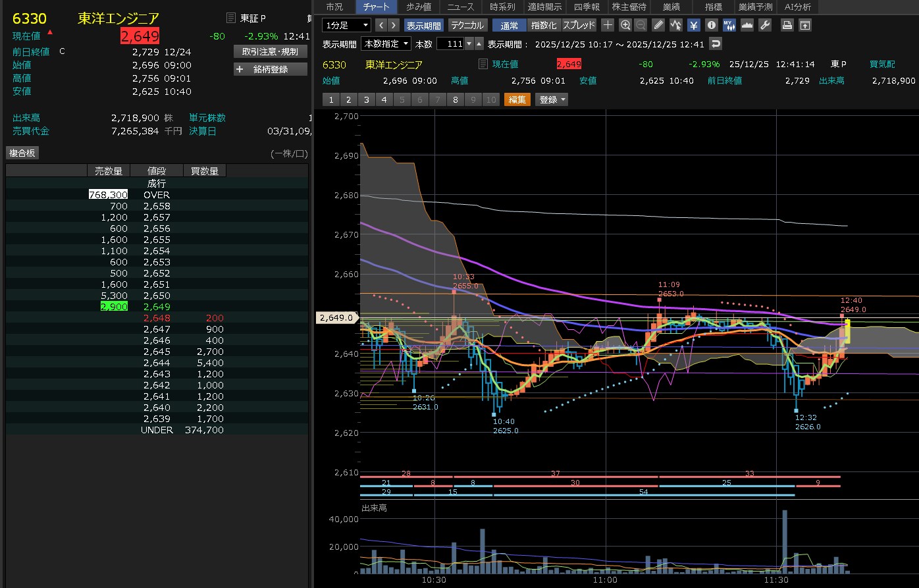The height and width of the screenshot is (588, 919).
Task: Expand the 本数指定 period type dropdown
Action: [x=386, y=43]
